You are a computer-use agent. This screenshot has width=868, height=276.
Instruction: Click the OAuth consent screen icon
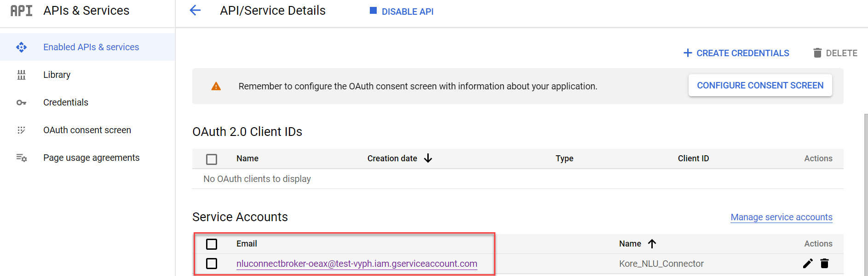click(21, 130)
